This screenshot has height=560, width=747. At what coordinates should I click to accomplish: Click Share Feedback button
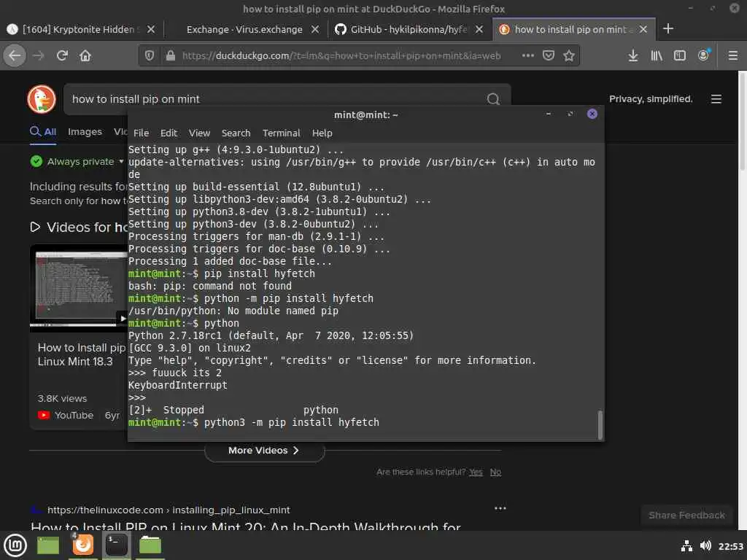point(686,516)
